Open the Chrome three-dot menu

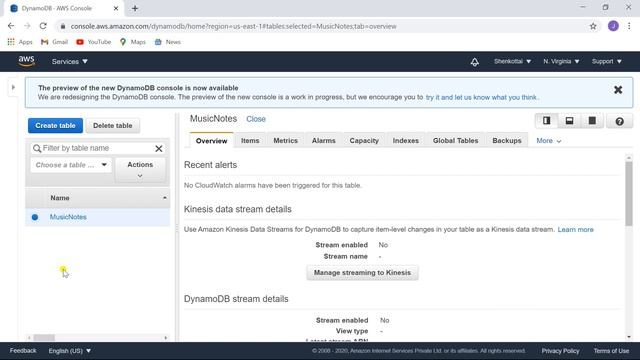629,26
